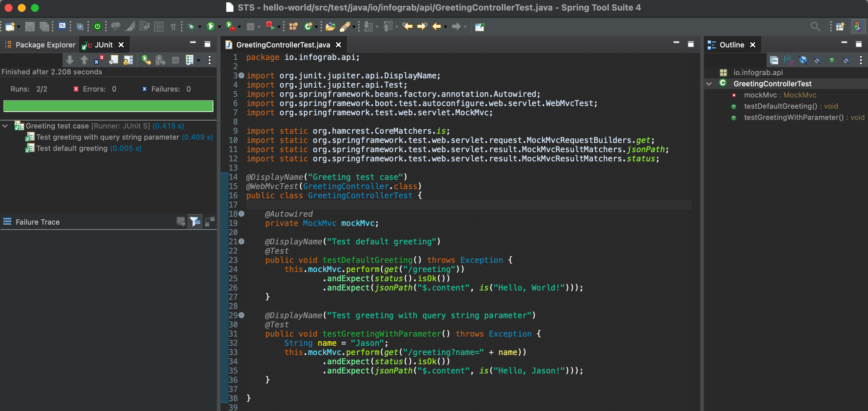This screenshot has width=868, height=411.
Task: Select testDefaultGreeting() in Outline
Action: click(x=785, y=106)
